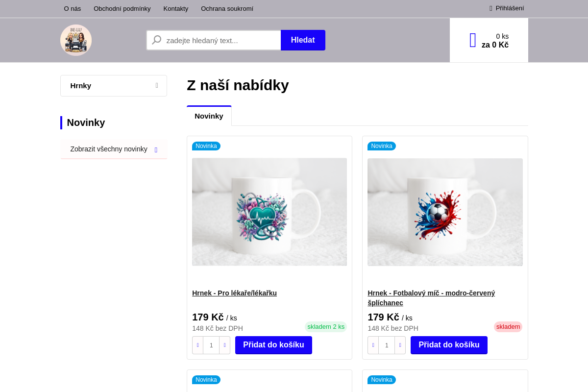Open the O nás page

(72, 8)
